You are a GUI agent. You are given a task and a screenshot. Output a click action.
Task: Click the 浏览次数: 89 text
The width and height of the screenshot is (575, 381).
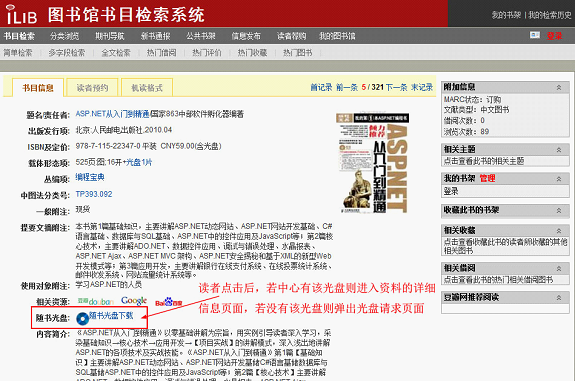click(x=466, y=131)
